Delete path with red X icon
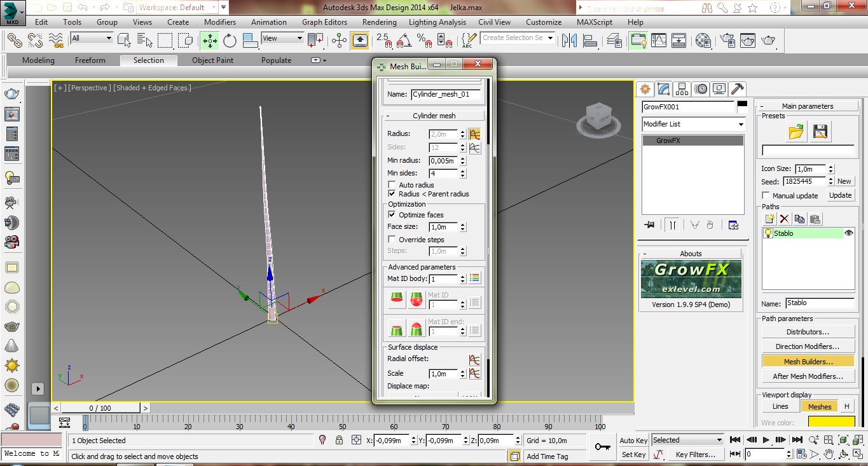Viewport: 868px width, 466px height. 785,219
